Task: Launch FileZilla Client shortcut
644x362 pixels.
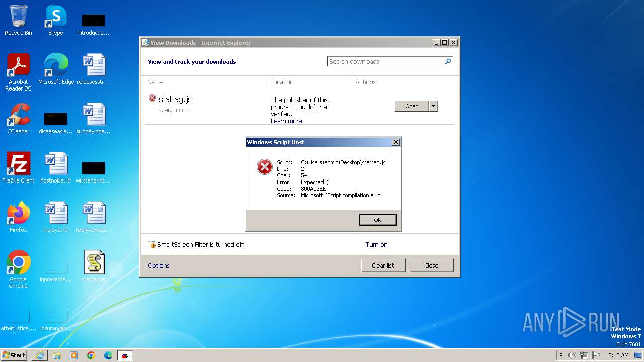Action: coord(18,168)
